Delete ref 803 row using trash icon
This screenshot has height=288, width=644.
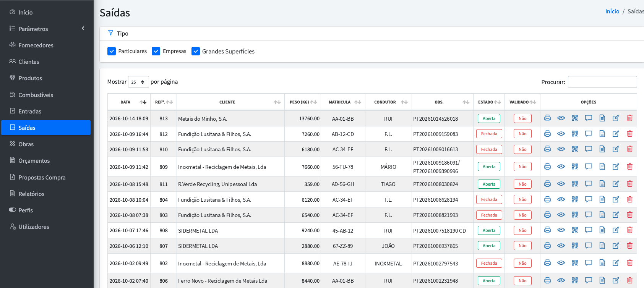pos(630,215)
